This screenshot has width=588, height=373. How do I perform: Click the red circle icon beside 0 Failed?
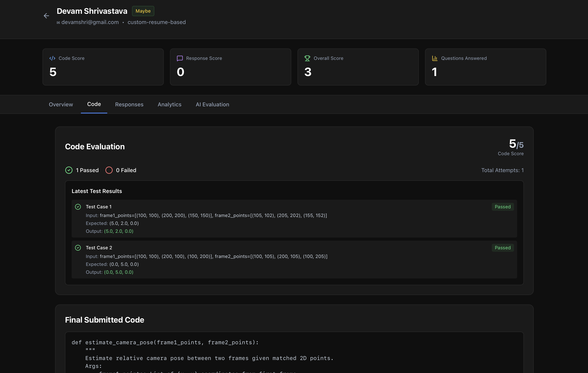tap(109, 170)
